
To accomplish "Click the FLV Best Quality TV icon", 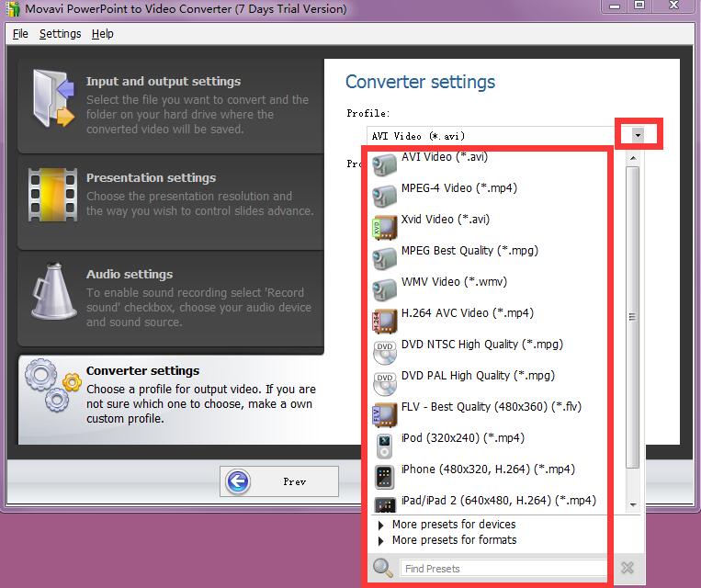I will pos(384,414).
